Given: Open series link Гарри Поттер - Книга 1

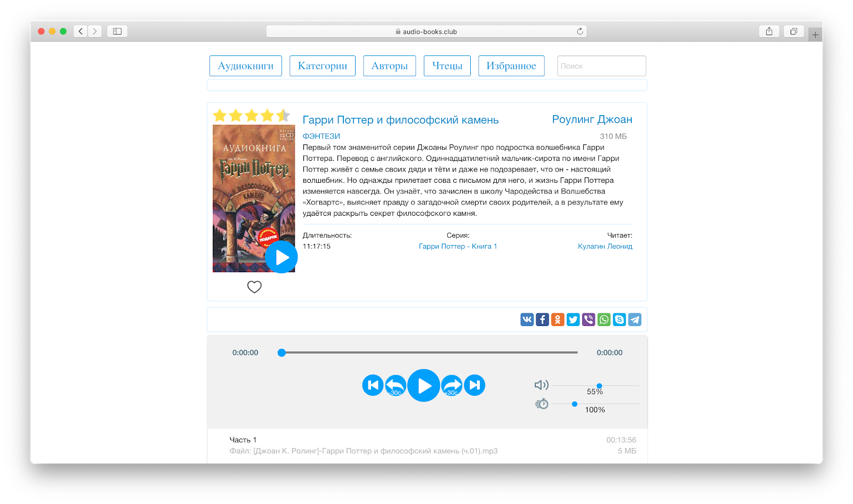Looking at the screenshot, I should tap(458, 246).
